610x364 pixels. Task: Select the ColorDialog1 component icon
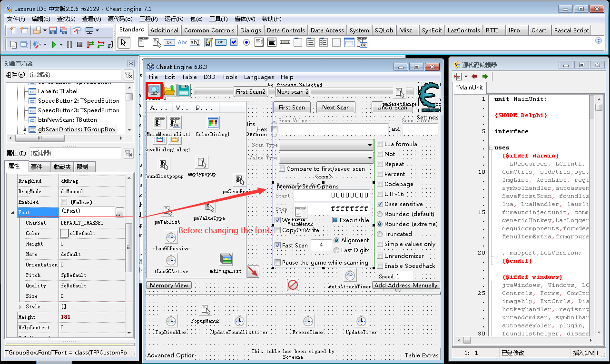[x=213, y=123]
